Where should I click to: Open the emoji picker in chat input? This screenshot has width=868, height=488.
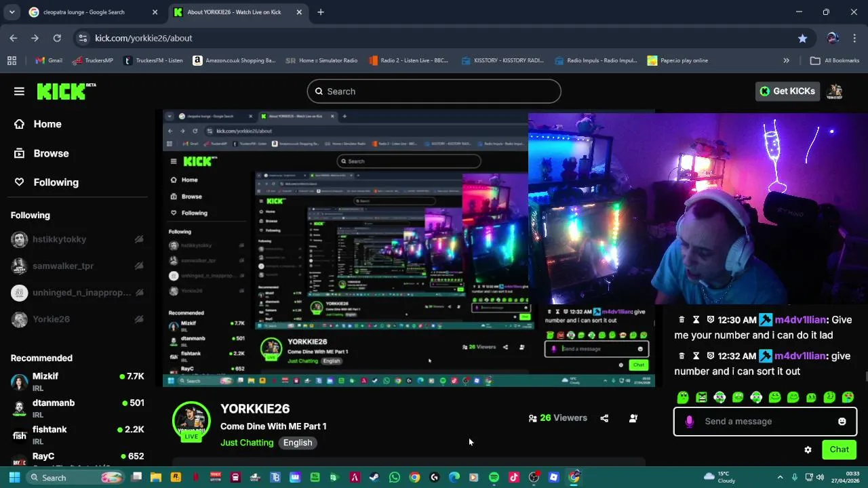[842, 422]
